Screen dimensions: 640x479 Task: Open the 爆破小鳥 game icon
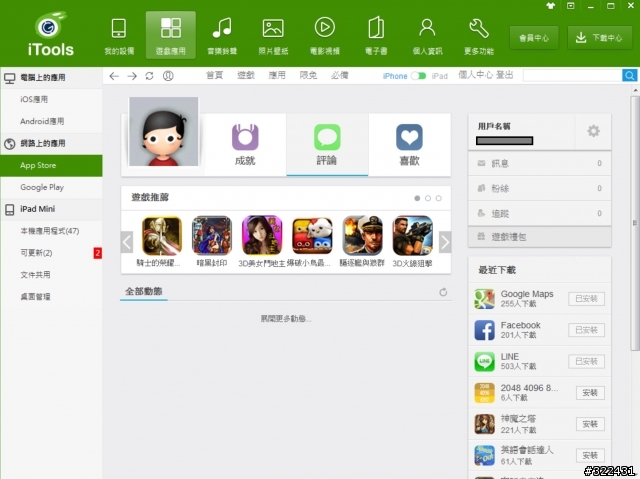pyautogui.click(x=312, y=236)
